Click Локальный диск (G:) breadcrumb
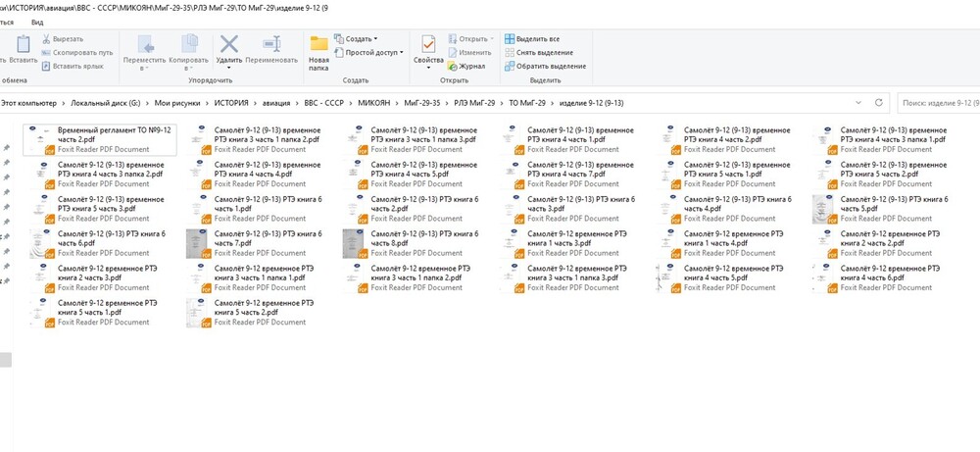Image resolution: width=980 pixels, height=452 pixels. [104, 103]
